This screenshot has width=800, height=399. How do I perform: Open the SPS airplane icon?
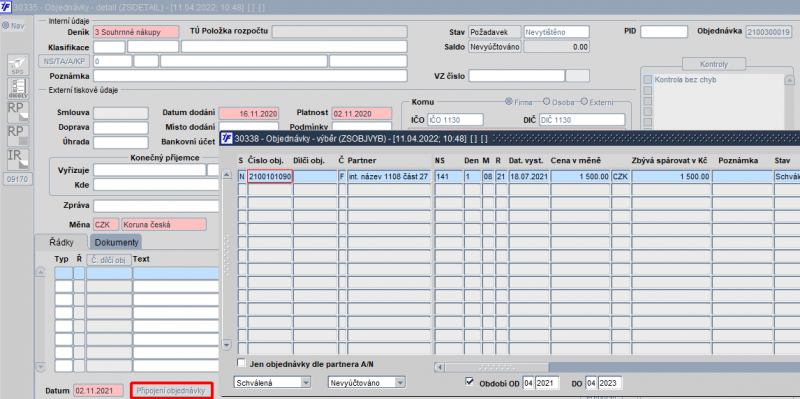tap(18, 65)
